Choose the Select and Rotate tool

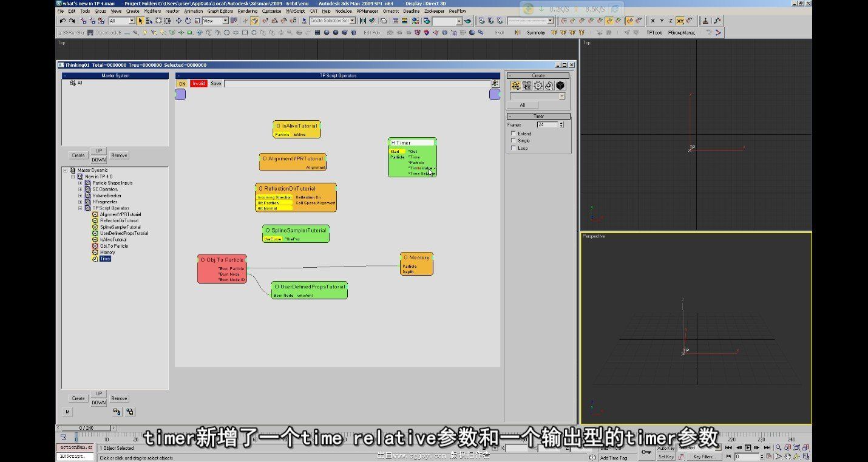tap(188, 21)
